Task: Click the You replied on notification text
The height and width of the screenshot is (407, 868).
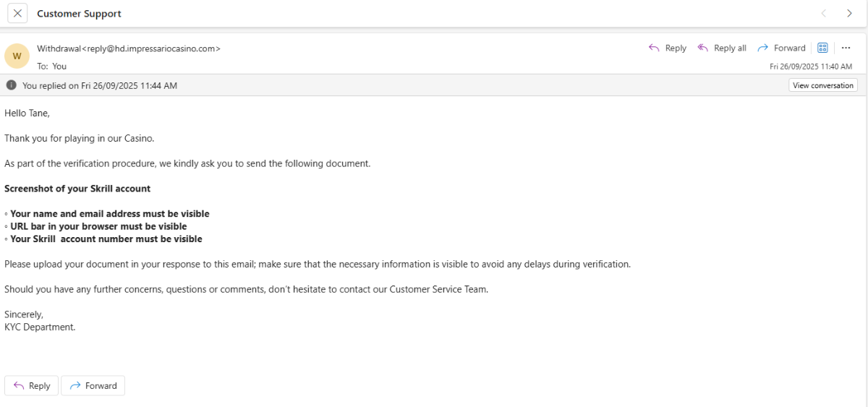Action: point(100,85)
